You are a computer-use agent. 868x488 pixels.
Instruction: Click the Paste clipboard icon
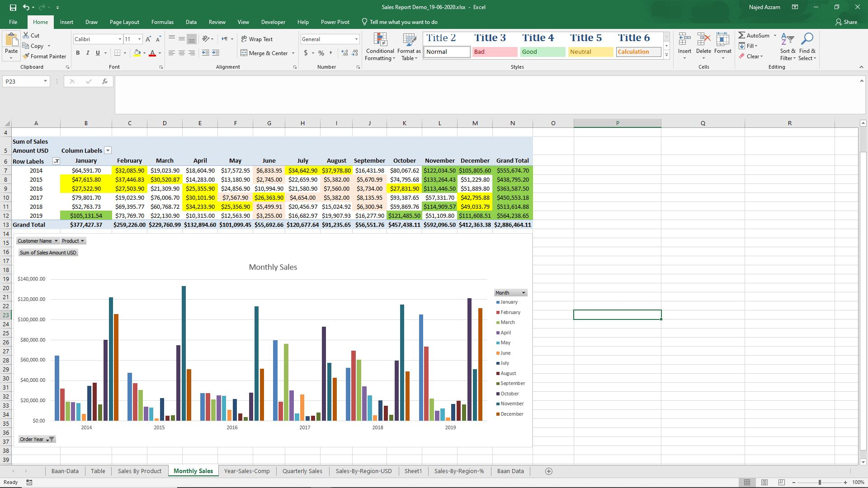(11, 41)
